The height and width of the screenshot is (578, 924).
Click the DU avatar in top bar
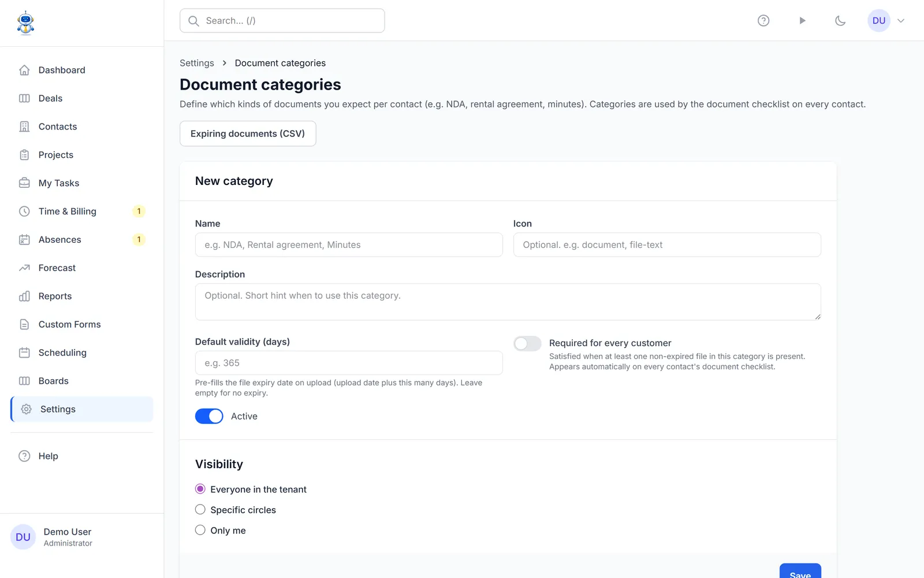pyautogui.click(x=879, y=21)
